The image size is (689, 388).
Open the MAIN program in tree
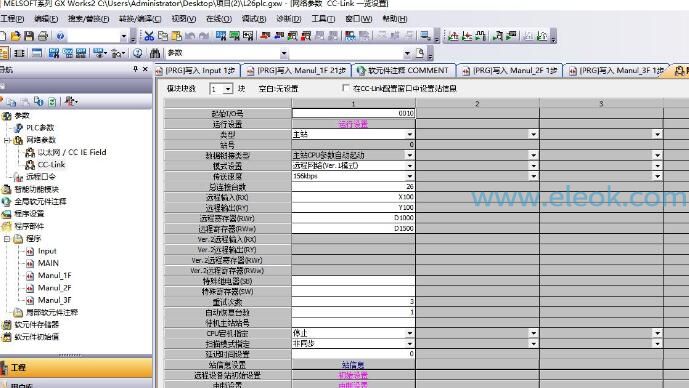[48, 263]
